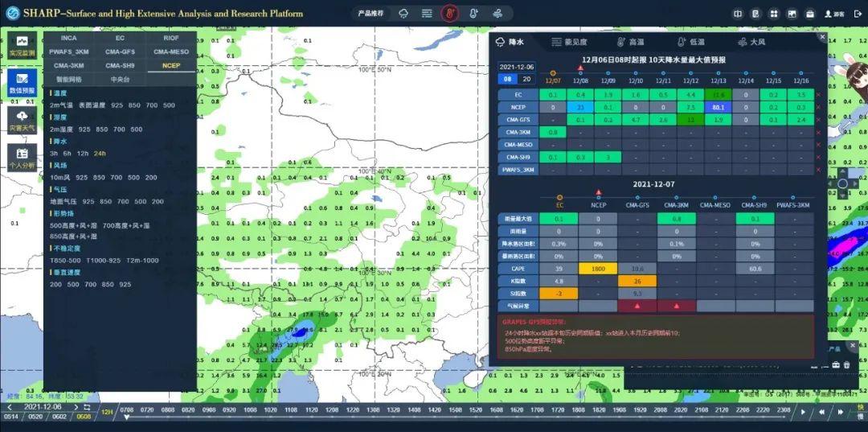Go to the previous date in the timeline
The height and width of the screenshot is (432, 868).
pos(9,409)
